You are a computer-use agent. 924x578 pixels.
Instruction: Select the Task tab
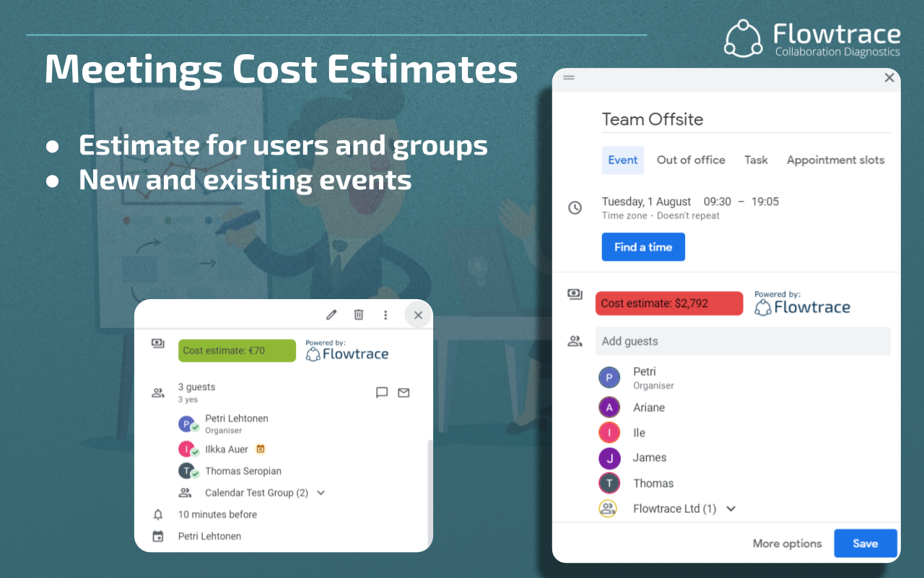(x=756, y=160)
